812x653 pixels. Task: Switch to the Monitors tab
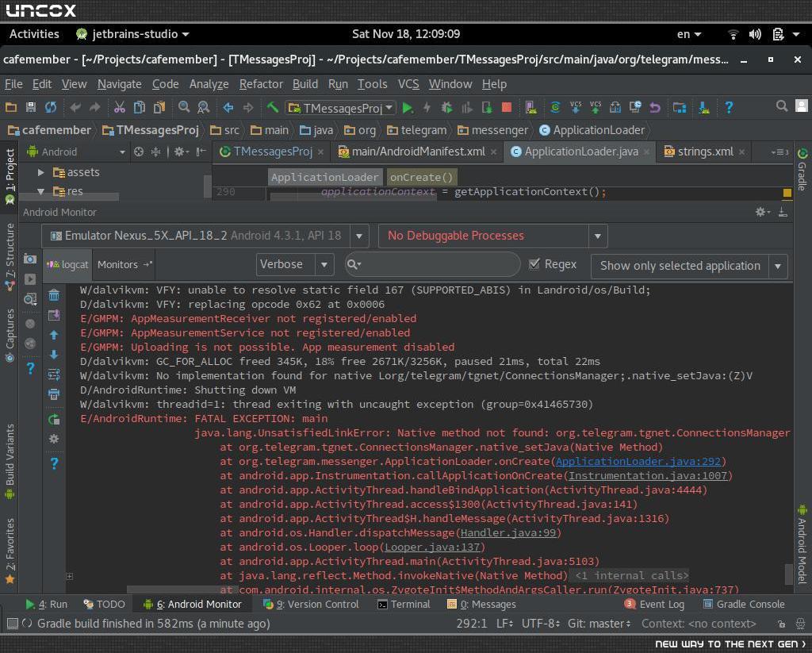[x=124, y=265]
